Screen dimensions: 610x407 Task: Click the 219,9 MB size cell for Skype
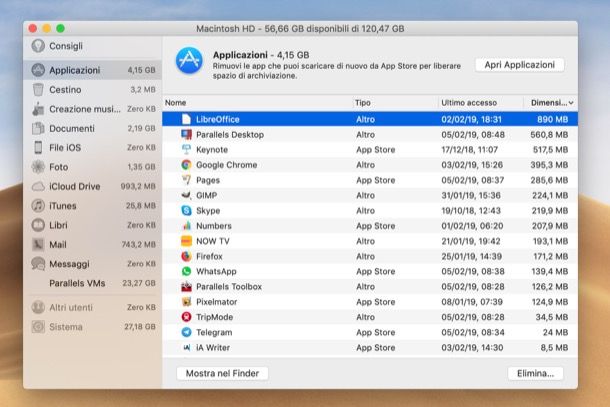tap(550, 211)
